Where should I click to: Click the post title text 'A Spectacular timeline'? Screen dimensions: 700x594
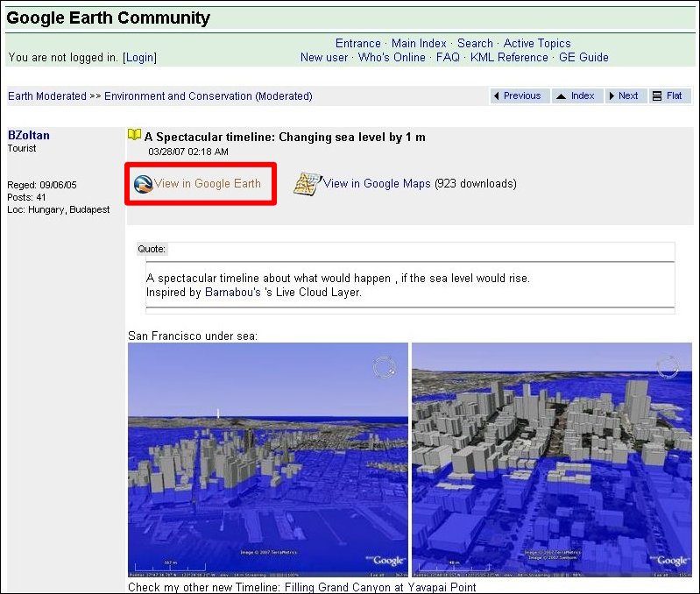(x=285, y=137)
